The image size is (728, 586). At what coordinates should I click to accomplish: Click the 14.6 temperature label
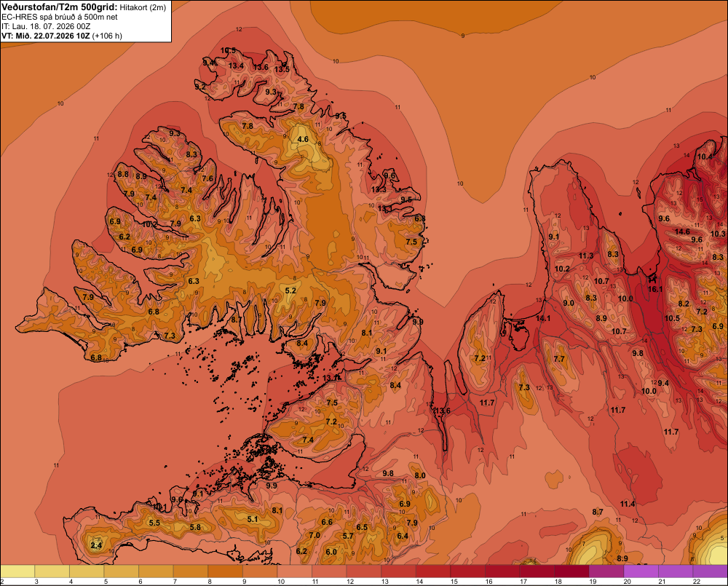point(682,231)
